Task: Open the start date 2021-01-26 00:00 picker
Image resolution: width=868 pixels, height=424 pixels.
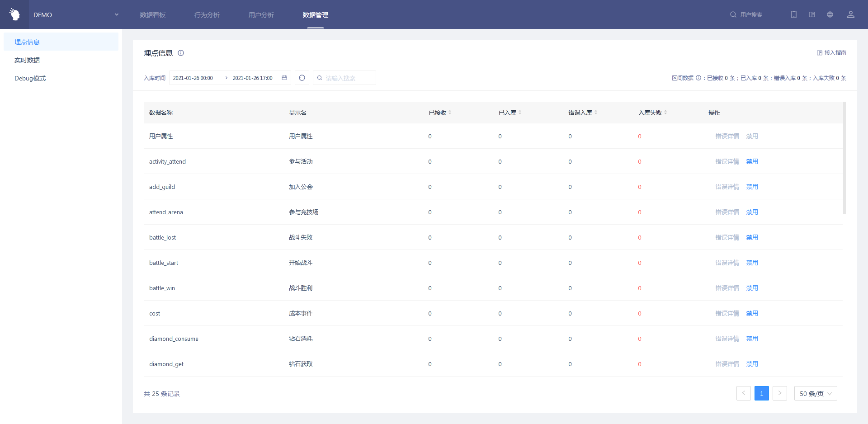Action: [x=193, y=78]
